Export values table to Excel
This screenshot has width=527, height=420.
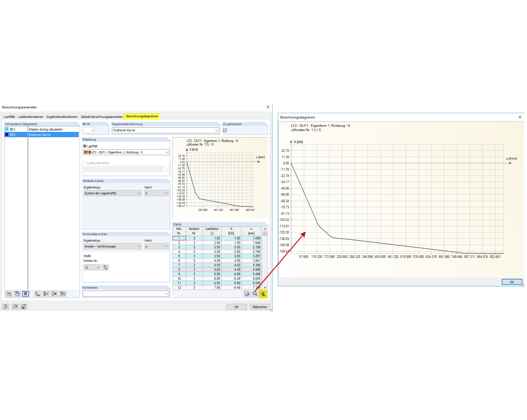pos(263,294)
